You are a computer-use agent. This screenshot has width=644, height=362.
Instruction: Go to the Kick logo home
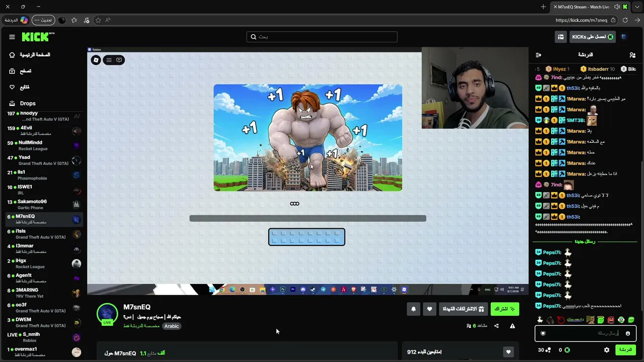tap(38, 37)
